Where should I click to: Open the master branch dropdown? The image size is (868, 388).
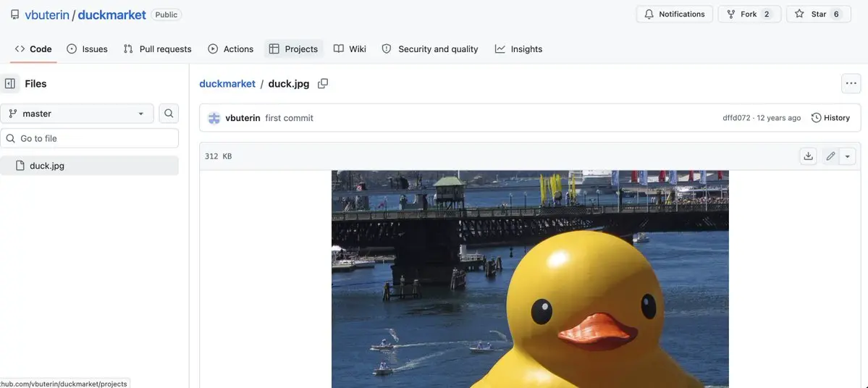(77, 114)
